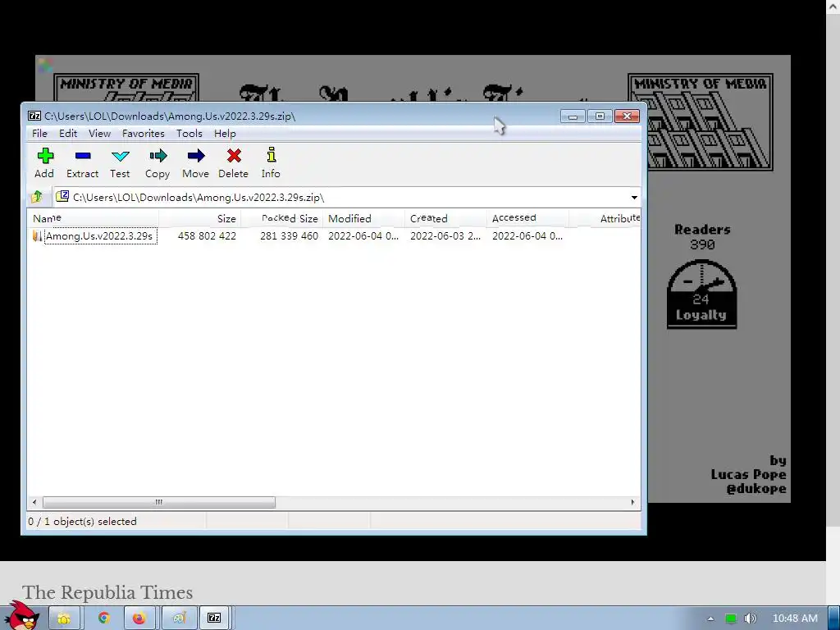Maximize the 7-Zip window

(x=600, y=116)
